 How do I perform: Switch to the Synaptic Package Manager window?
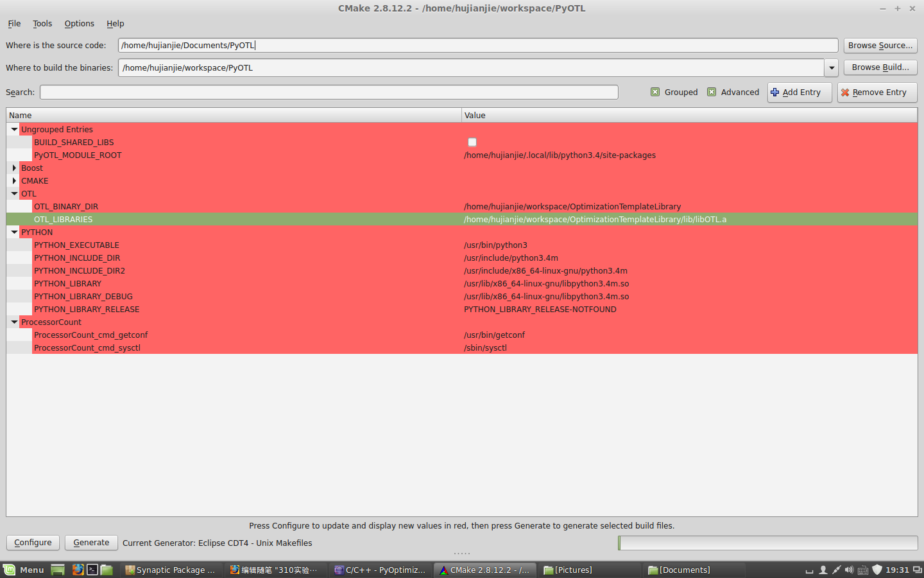tap(171, 570)
